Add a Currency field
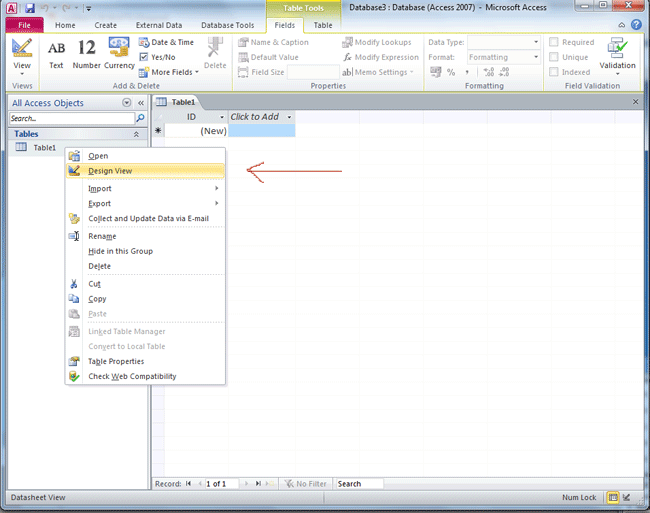650x513 pixels. point(119,54)
